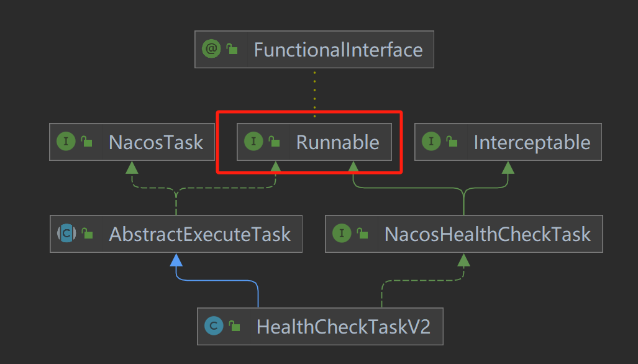Select the Runnable node label

[x=337, y=142]
